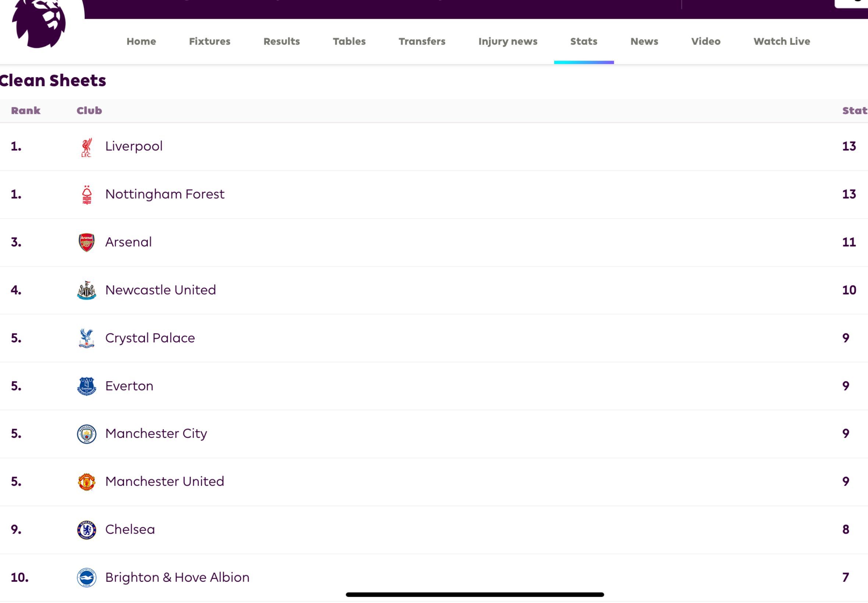Go to the Video tab
The height and width of the screenshot is (603, 868).
pos(706,41)
